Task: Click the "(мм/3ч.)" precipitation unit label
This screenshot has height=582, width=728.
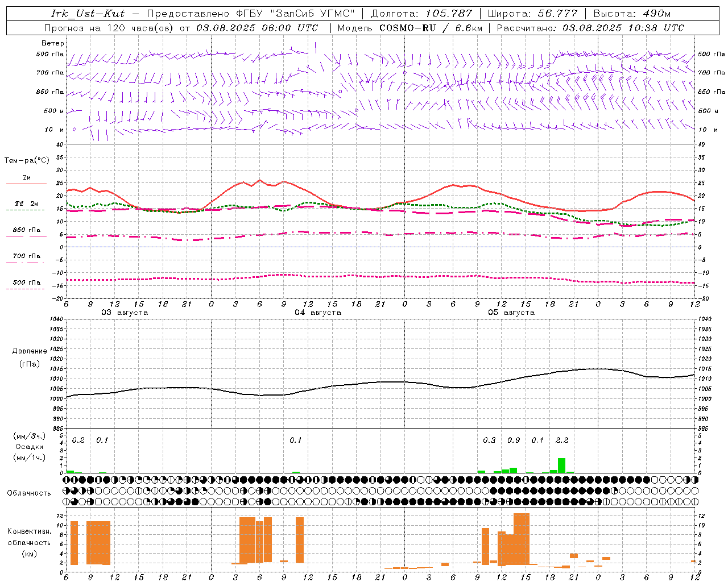Action: (29, 436)
